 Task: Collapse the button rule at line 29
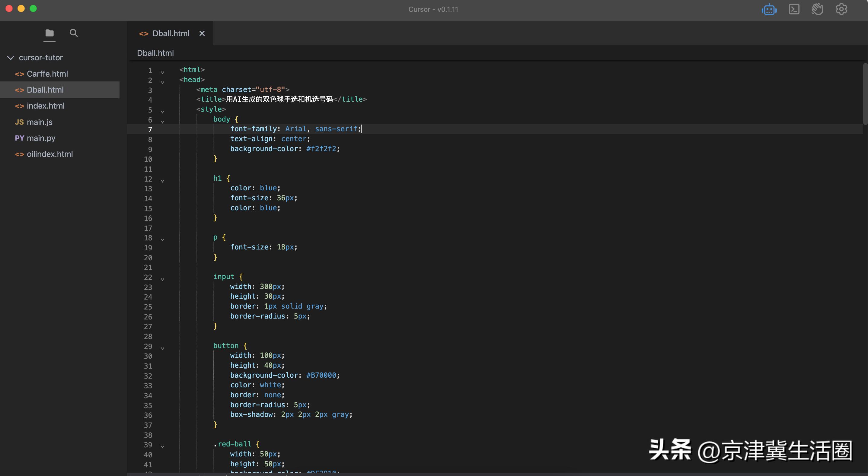point(162,348)
